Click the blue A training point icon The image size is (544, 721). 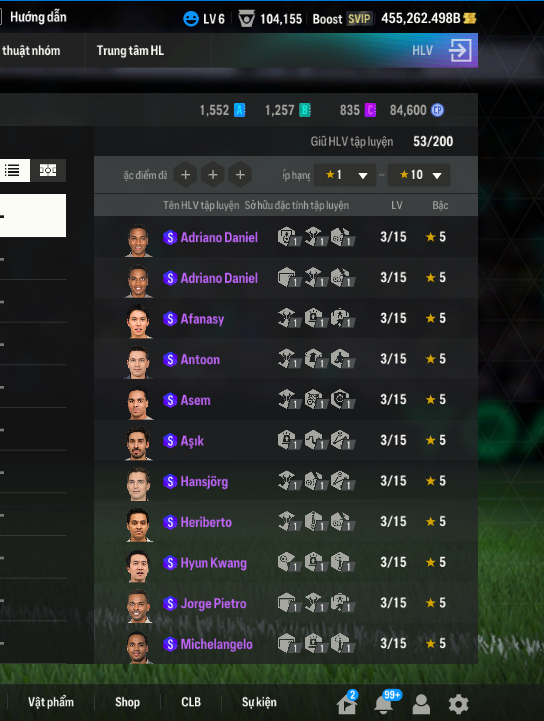[x=240, y=110]
